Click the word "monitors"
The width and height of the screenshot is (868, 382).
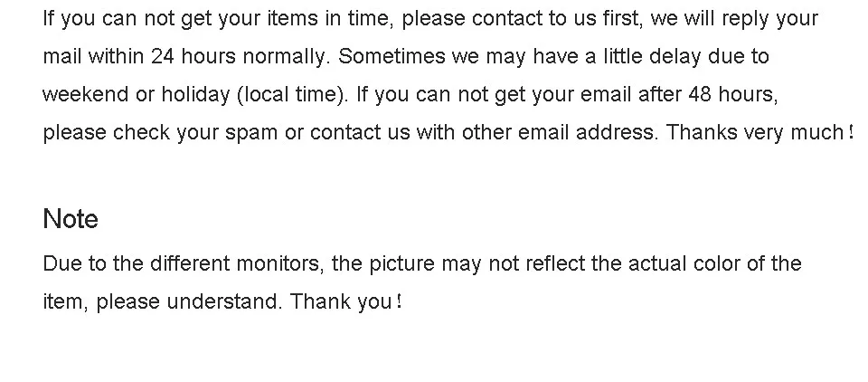pyautogui.click(x=278, y=263)
